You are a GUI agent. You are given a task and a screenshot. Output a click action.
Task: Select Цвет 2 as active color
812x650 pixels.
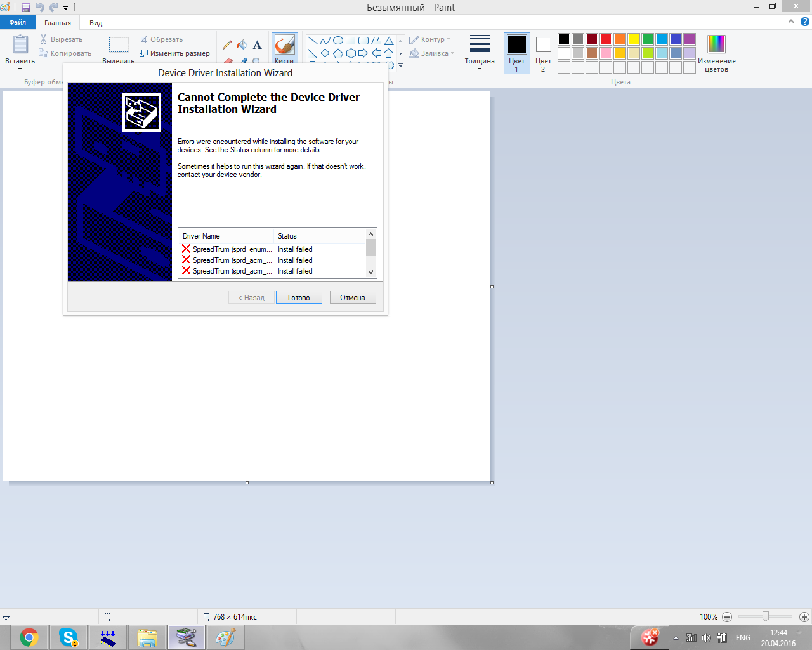coord(543,53)
